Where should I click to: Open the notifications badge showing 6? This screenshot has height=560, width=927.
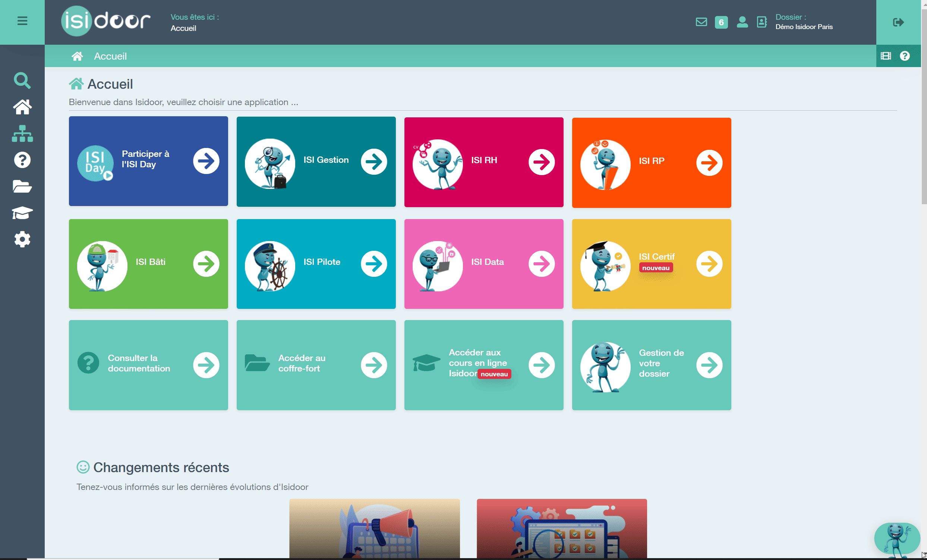(721, 22)
